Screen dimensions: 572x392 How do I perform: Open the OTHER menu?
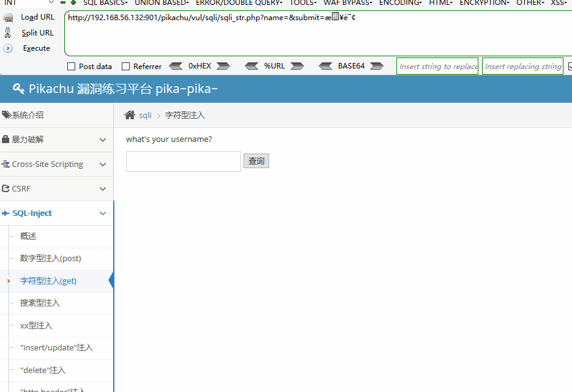530,3
